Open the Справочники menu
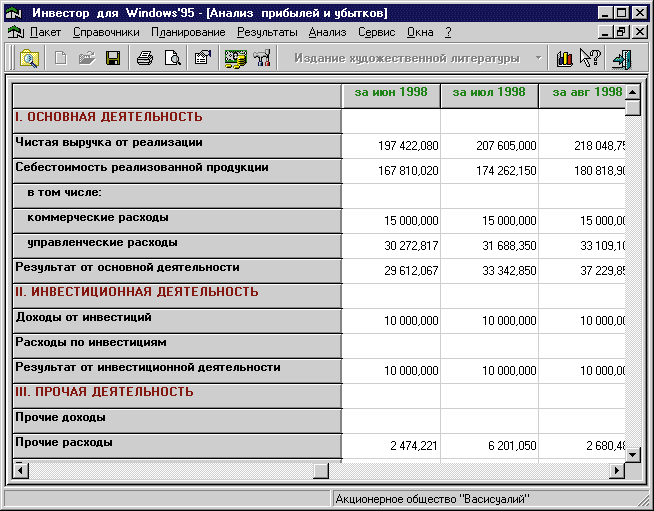Screen dimensions: 654x511 point(106,32)
